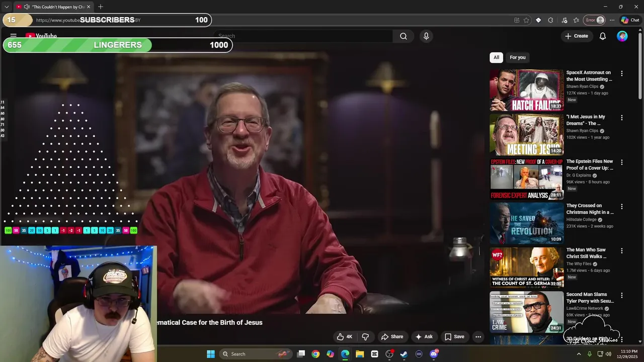Open File Explorer from the taskbar
The height and width of the screenshot is (362, 644).
[360, 354]
